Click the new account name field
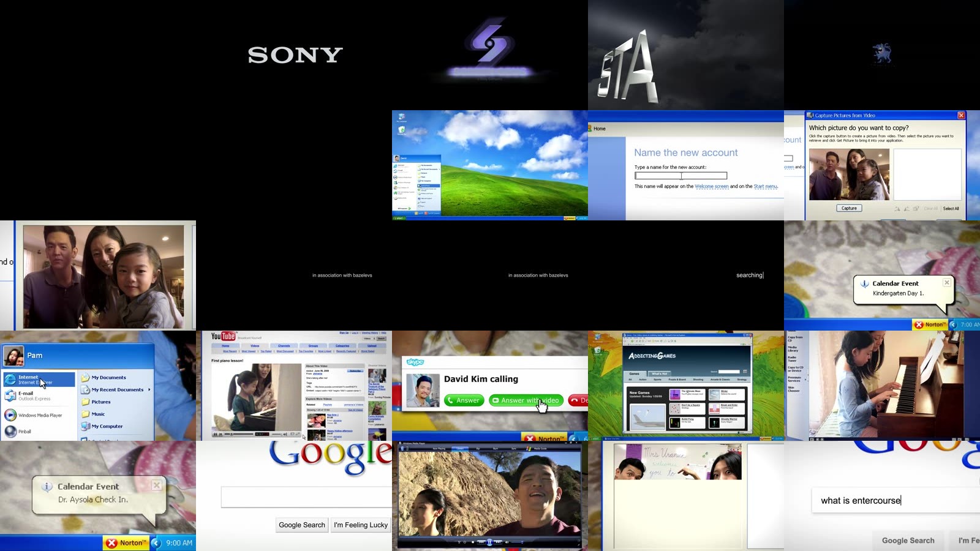Image resolution: width=980 pixels, height=551 pixels. [x=681, y=176]
